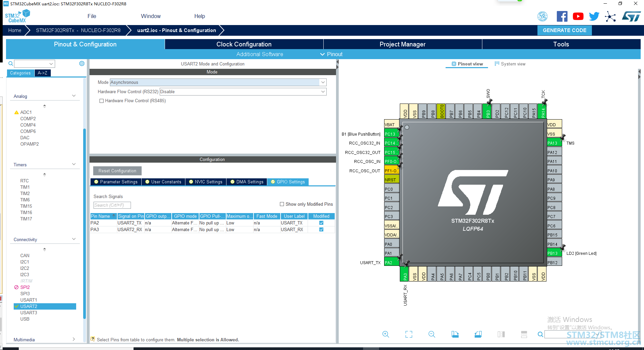Switch to the Clock Configuration tab
This screenshot has width=644, height=350.
coord(244,44)
